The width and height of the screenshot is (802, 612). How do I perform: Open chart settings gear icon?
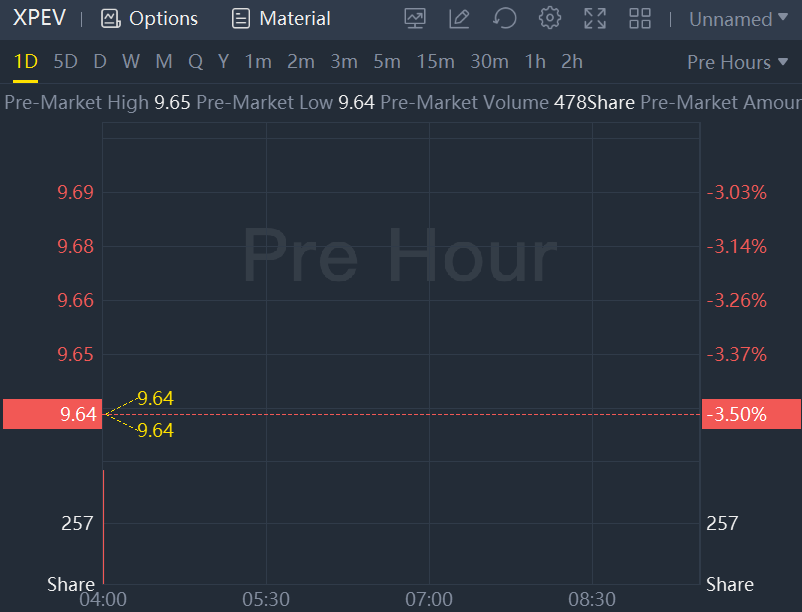[549, 18]
